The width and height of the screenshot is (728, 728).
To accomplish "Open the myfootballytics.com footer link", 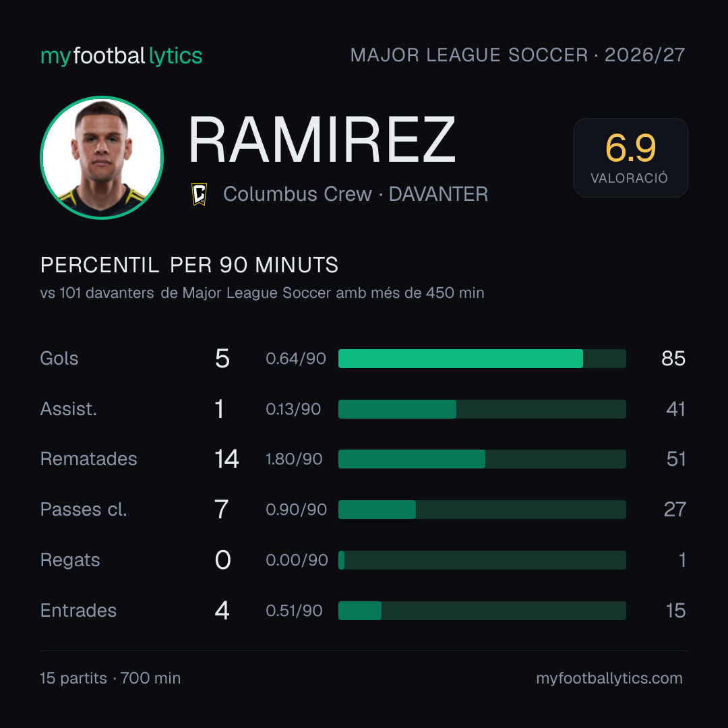I will [x=609, y=678].
